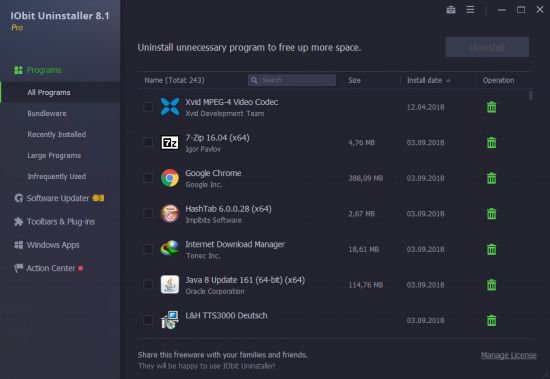Click the Action Center red alert dot
The height and width of the screenshot is (379, 550).
81,268
